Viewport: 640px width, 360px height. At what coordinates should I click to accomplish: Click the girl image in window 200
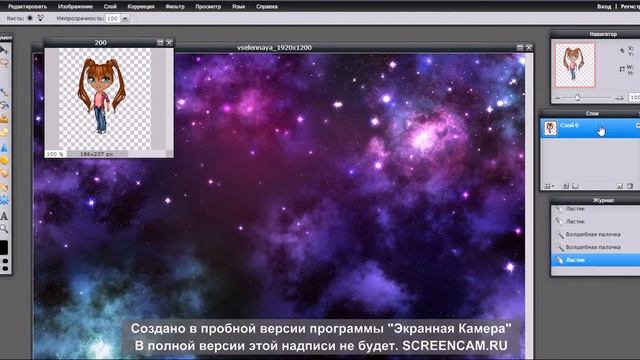pos(102,96)
